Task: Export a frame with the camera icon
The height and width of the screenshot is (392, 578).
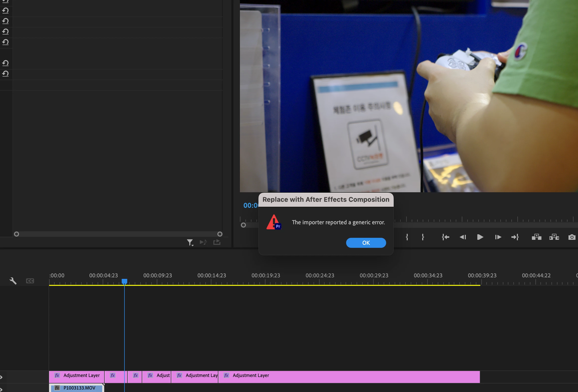Action: click(572, 237)
